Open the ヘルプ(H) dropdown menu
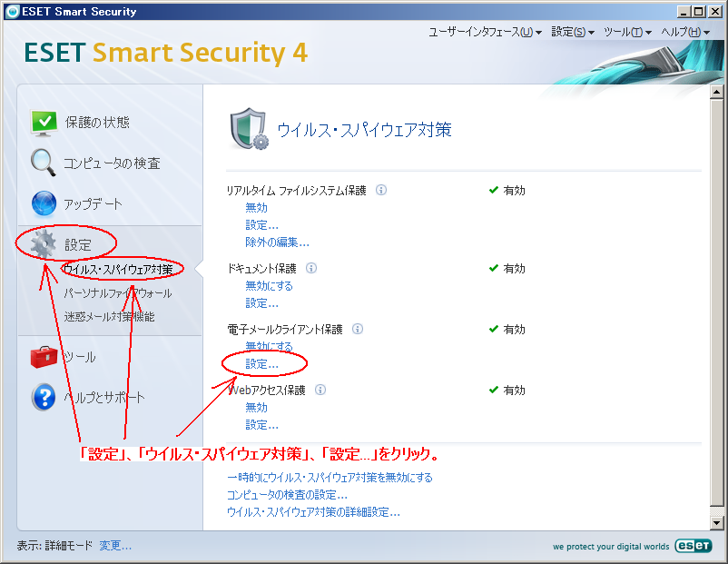728x564 pixels. click(x=685, y=32)
